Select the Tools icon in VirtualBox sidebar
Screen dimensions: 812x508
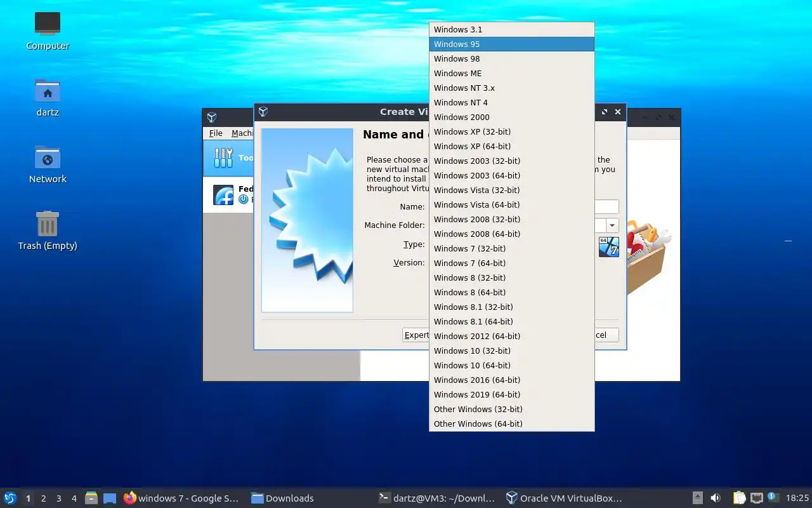(x=223, y=157)
